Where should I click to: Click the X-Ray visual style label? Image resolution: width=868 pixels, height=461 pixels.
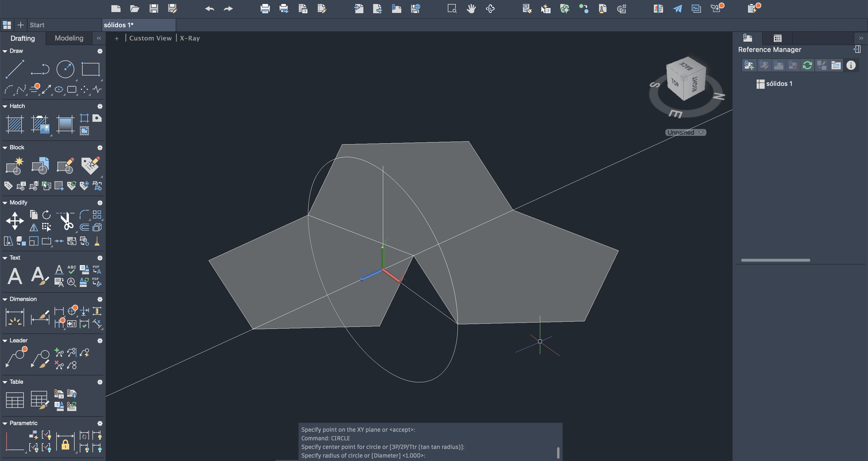coord(190,38)
